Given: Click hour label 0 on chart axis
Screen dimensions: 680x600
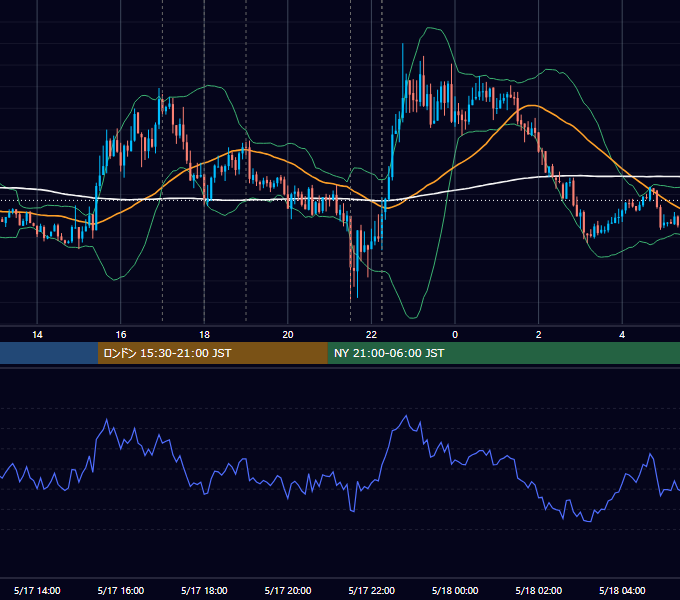Looking at the screenshot, I should point(455,335).
